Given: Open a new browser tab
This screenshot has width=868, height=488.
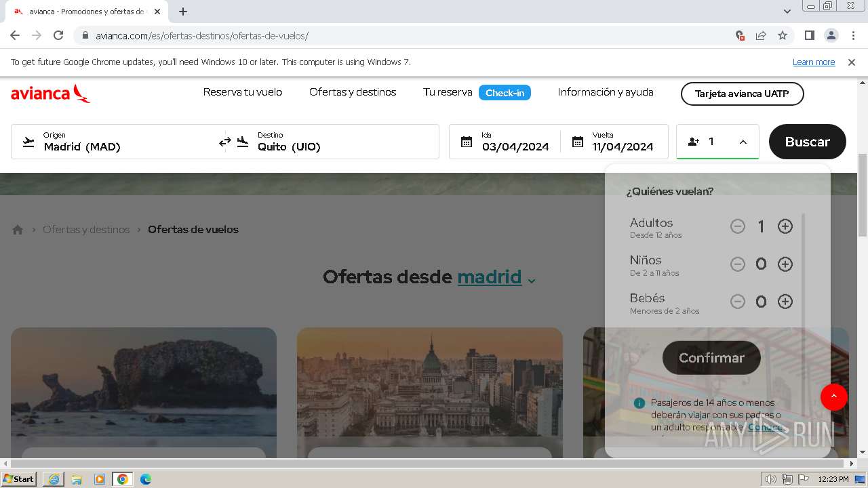Looking at the screenshot, I should pyautogui.click(x=183, y=12).
